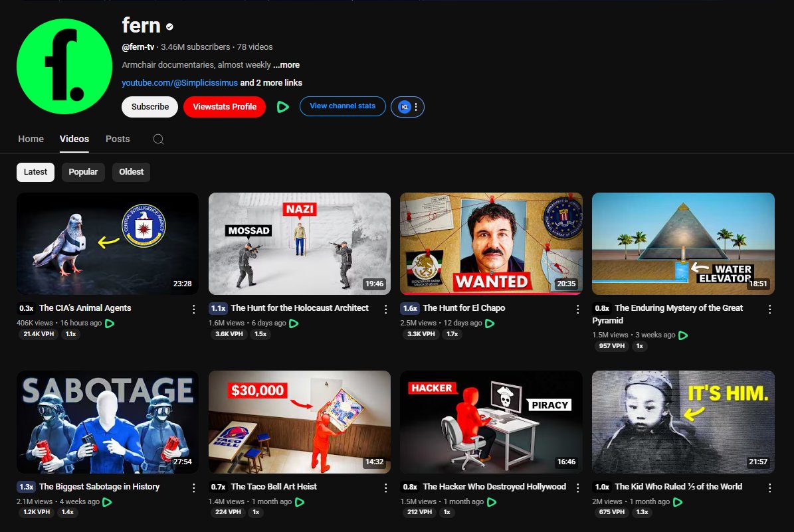The height and width of the screenshot is (532, 794).
Task: Click the Viewstats icon after '4 weeks ago'
Action: tap(107, 501)
